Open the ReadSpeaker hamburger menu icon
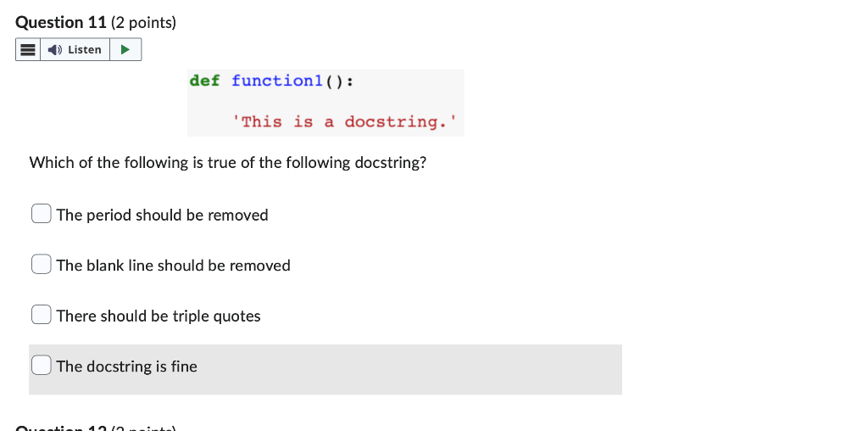Screen dimensions: 868x431 click(x=28, y=49)
